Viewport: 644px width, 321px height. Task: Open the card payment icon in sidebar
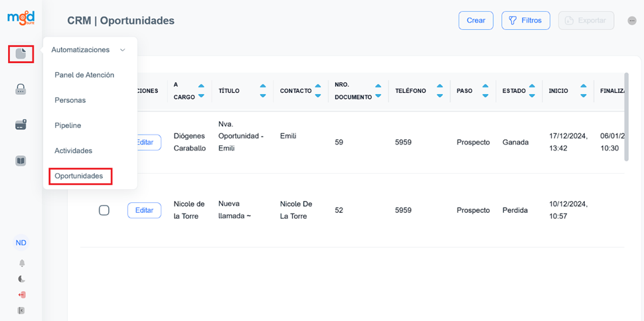[21, 125]
